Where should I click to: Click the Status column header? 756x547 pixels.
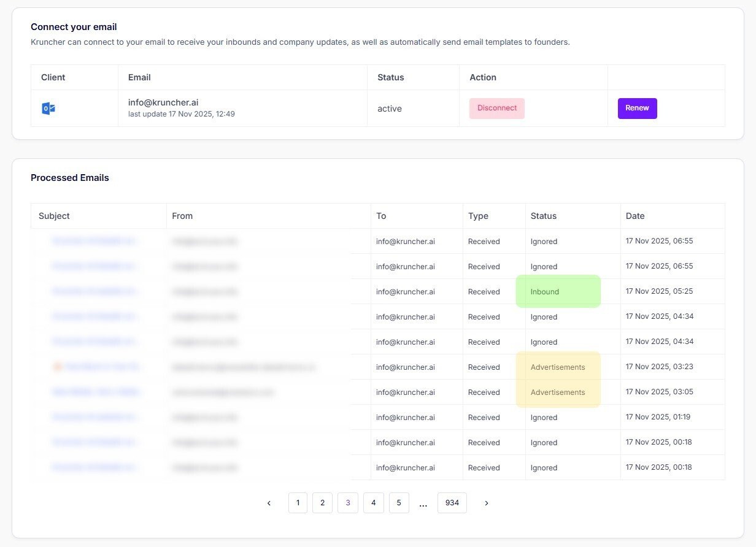(543, 216)
